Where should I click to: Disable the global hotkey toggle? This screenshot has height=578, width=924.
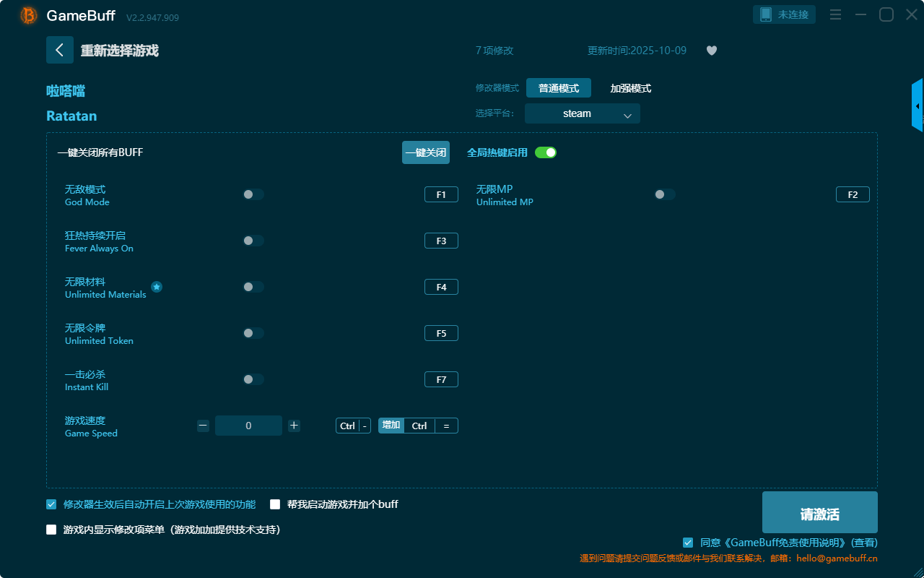click(x=546, y=152)
